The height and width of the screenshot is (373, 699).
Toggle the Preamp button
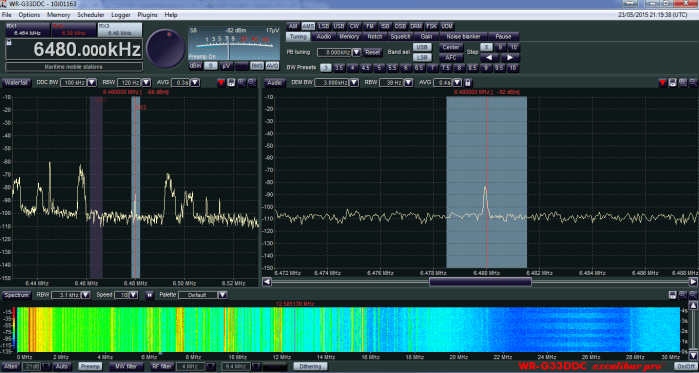pos(90,366)
